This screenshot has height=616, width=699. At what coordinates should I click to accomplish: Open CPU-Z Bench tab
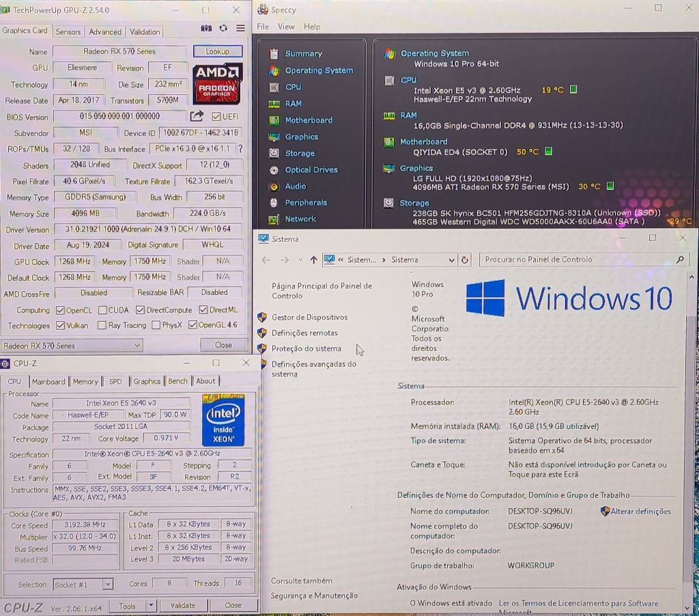point(177,381)
